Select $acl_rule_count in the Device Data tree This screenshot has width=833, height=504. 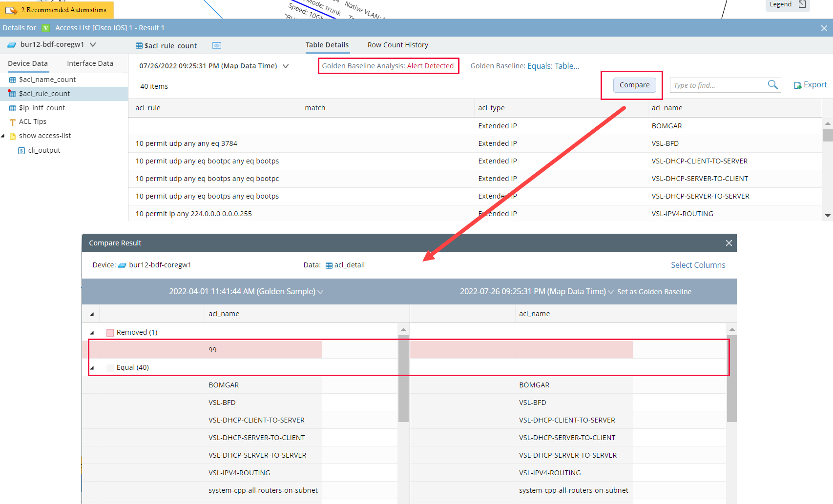click(x=44, y=94)
